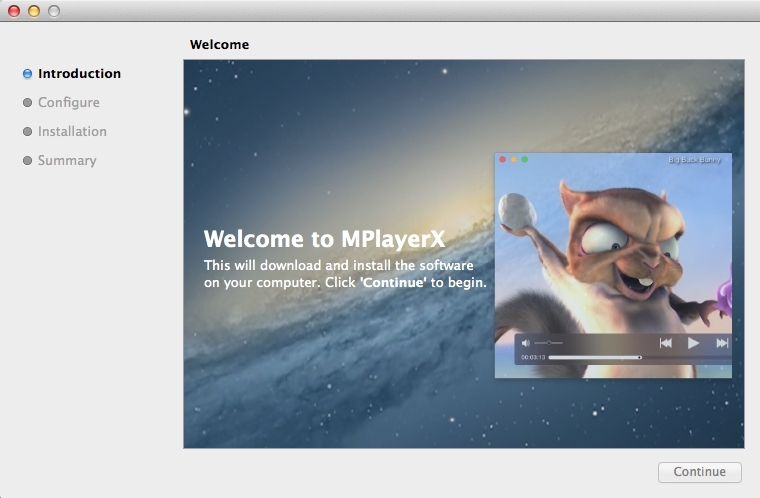760x498 pixels.
Task: Click the 'Welcome to MPlayerX' banner text
Action: pyautogui.click(x=324, y=239)
